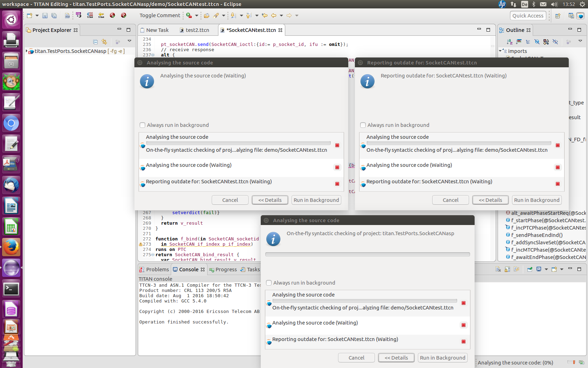Open Thunderbird from the Ubuntu dock
The width and height of the screenshot is (588, 368).
coord(11,185)
